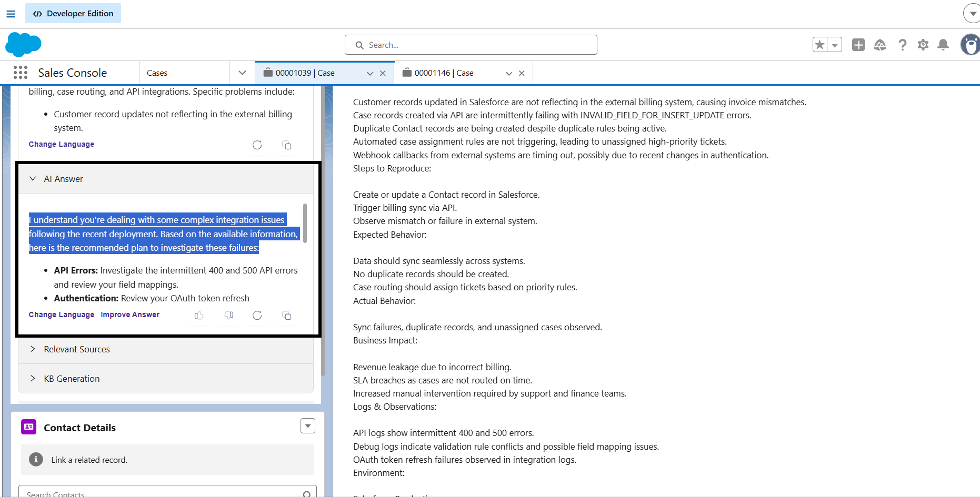Viewport: 980px width, 497px height.
Task: Refresh the summary above AI Answer
Action: (257, 145)
